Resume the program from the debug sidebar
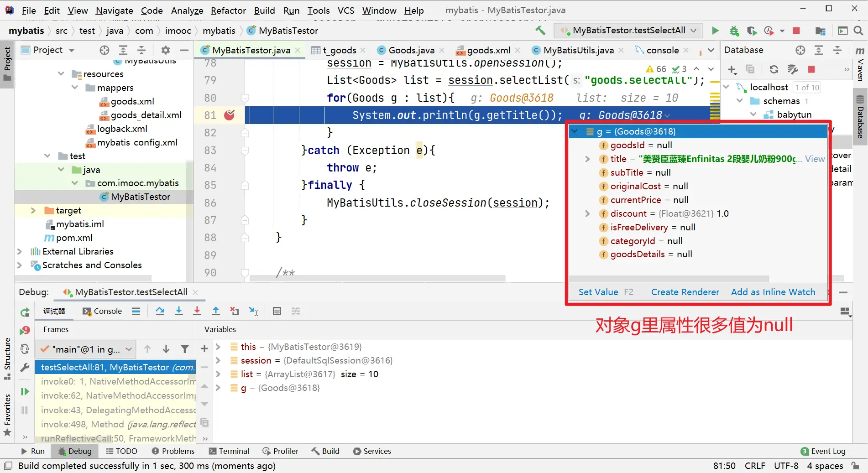This screenshot has width=868, height=473. pyautogui.click(x=25, y=391)
